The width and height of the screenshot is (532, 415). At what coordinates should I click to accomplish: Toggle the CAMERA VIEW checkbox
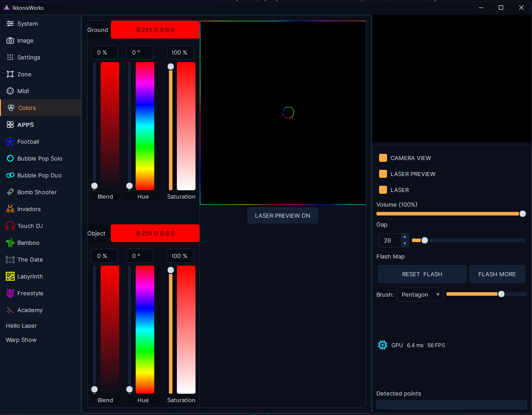click(383, 158)
